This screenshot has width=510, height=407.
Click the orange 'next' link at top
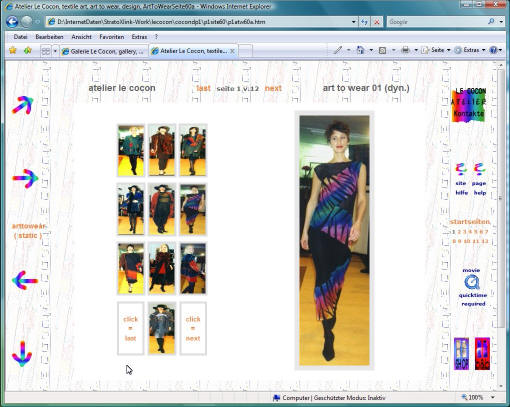273,88
